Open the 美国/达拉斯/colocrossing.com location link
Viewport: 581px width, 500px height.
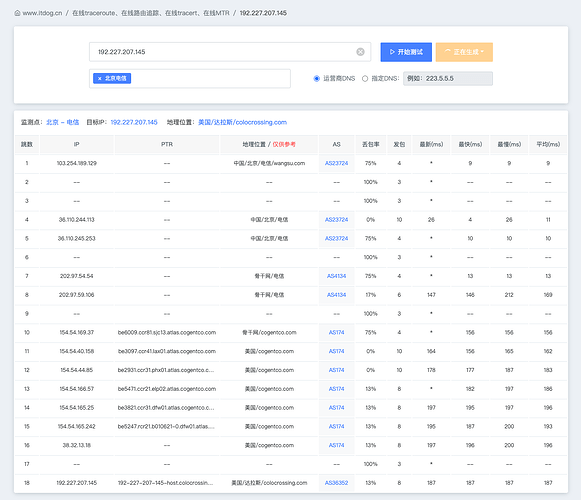pyautogui.click(x=243, y=122)
